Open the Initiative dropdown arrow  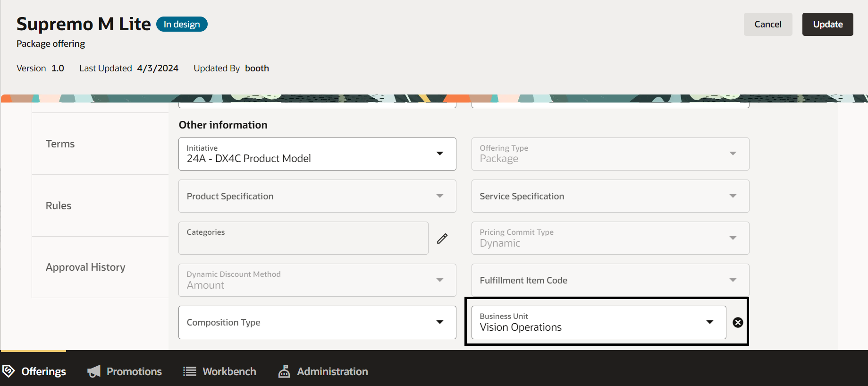(440, 154)
